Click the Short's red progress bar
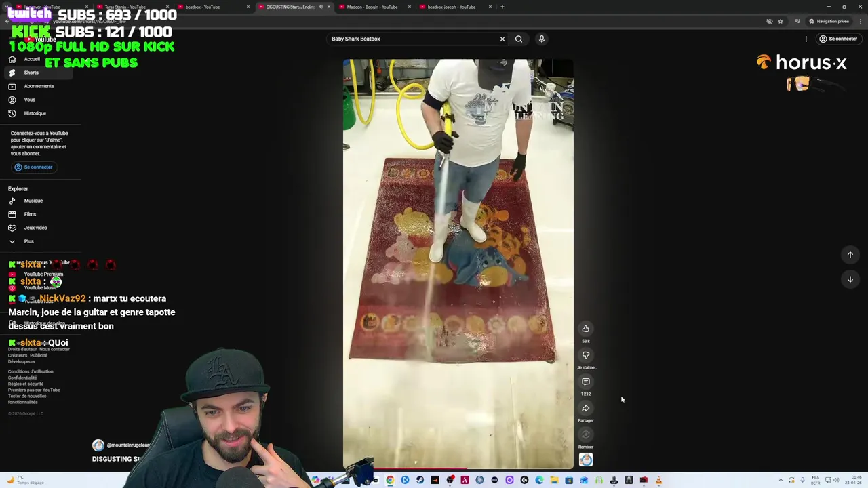Image resolution: width=868 pixels, height=488 pixels. pos(458,468)
